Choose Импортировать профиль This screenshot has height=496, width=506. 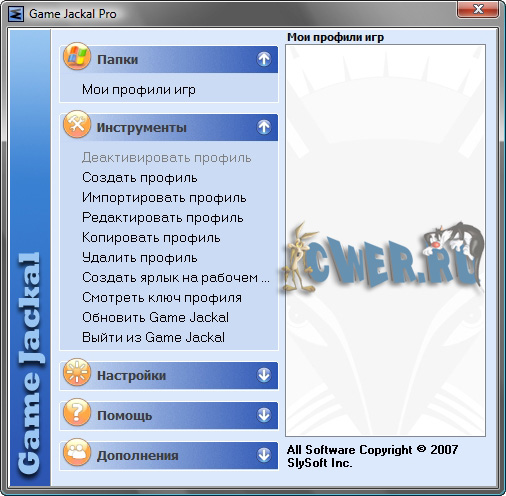[x=164, y=198]
